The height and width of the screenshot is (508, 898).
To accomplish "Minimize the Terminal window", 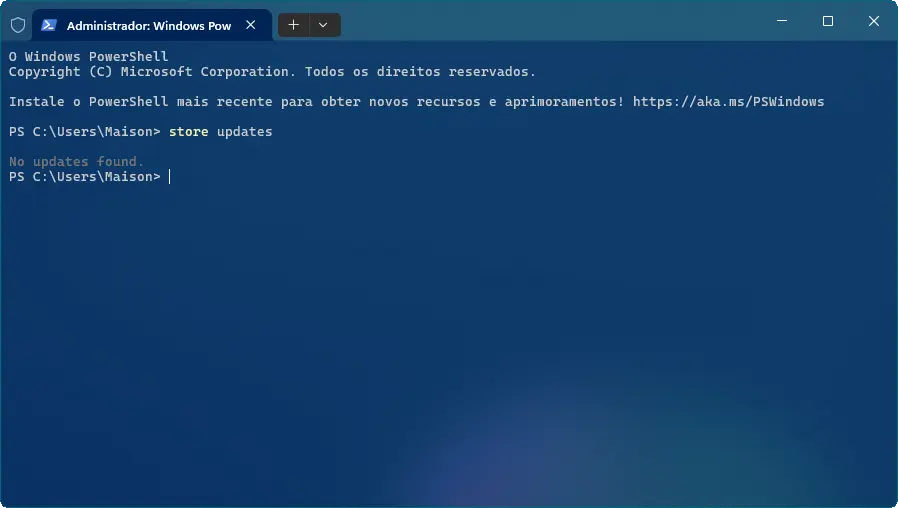I will point(782,21).
